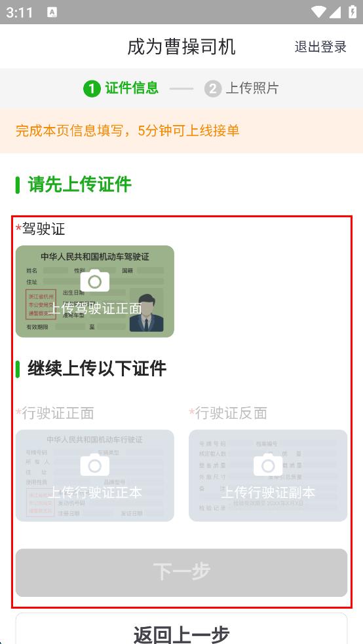
Task: Tap the portrait avatar on driver's license sample
Action: point(146,312)
